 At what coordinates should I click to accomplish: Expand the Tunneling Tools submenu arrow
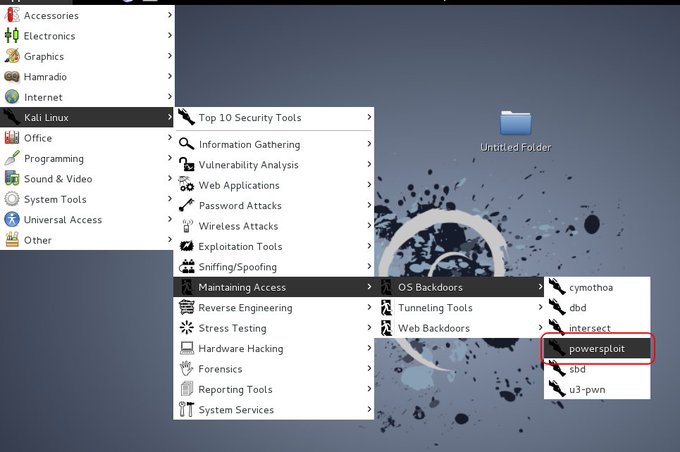(x=540, y=307)
